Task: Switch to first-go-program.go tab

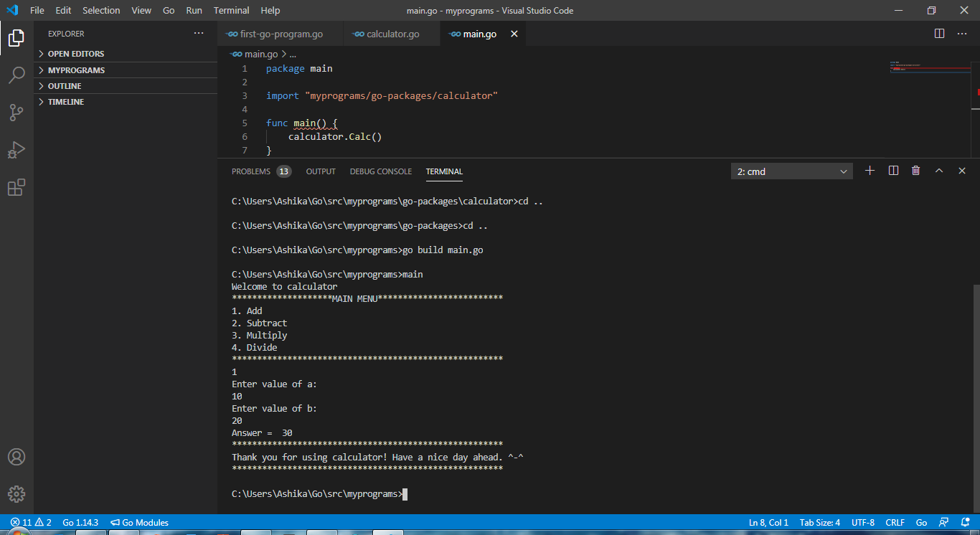Action: pos(281,34)
